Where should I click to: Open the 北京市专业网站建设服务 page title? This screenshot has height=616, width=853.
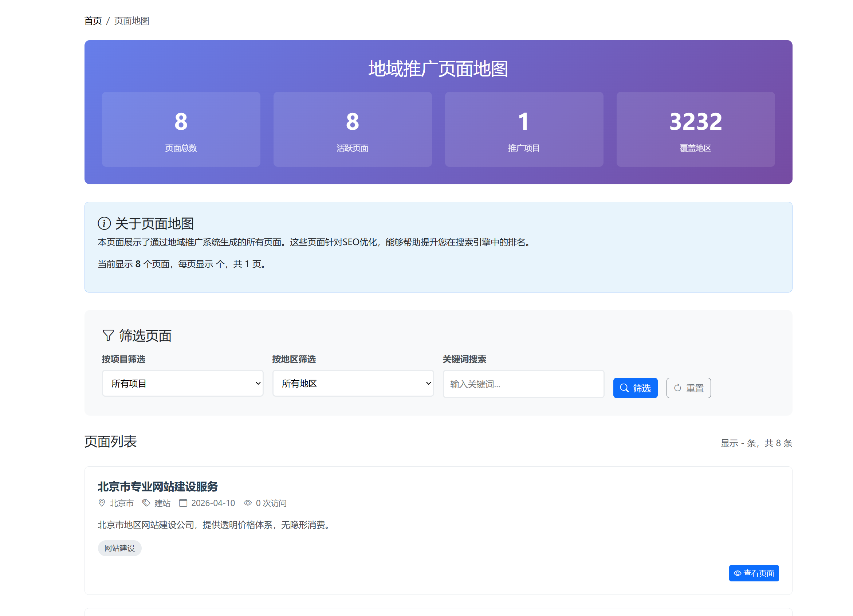[158, 486]
